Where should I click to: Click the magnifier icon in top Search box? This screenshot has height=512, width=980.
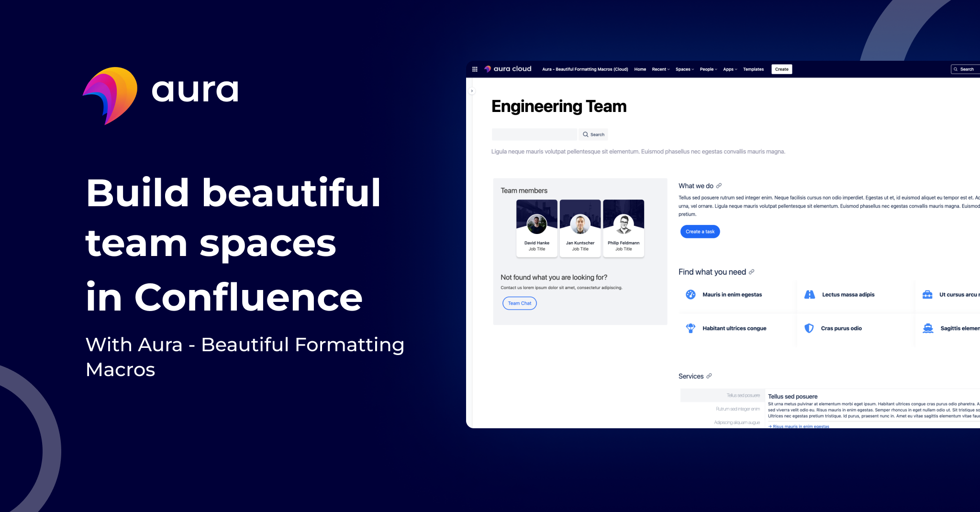pos(956,69)
